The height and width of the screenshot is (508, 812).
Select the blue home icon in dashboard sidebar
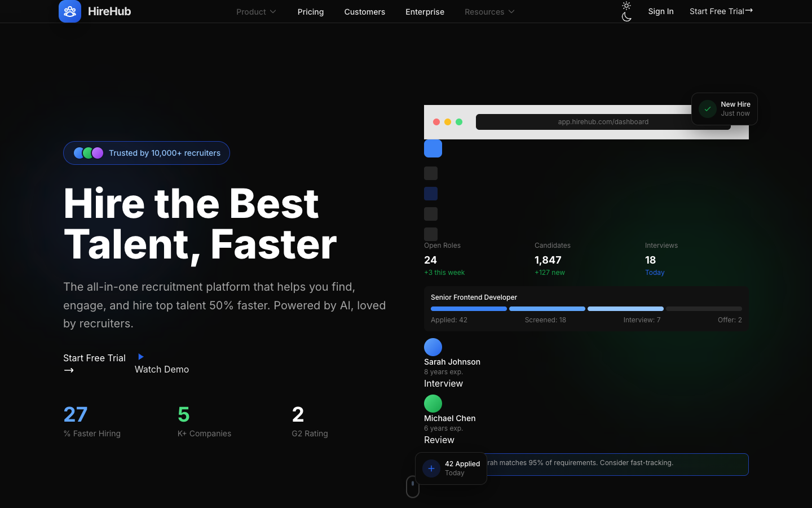[433, 148]
